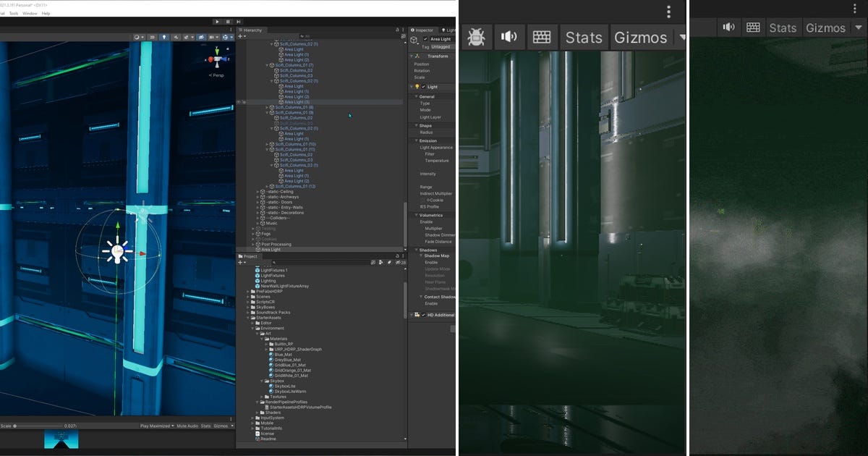Screen dimensions: 868x456
Task: Click Mute Audio in the Game view bar
Action: [x=187, y=426]
